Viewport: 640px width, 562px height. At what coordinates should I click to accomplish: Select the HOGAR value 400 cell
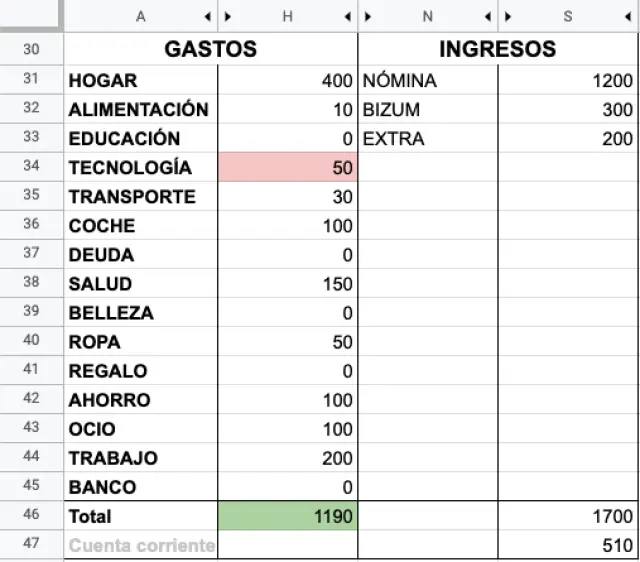point(288,80)
